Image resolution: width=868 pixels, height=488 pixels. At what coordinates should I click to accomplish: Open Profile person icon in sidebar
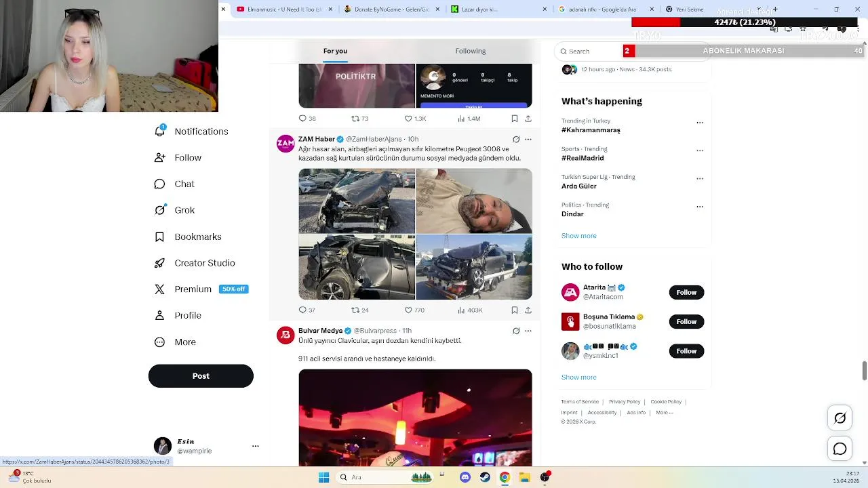click(159, 315)
